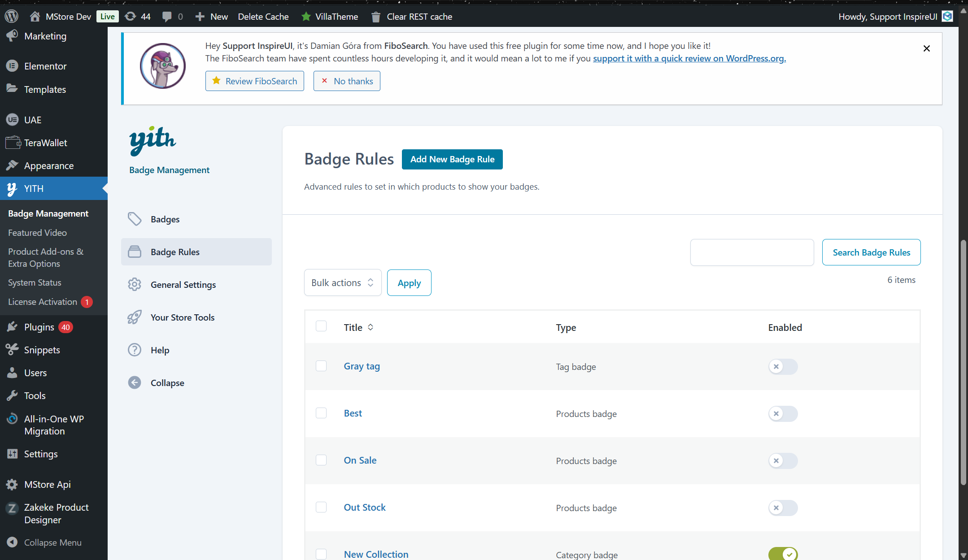The height and width of the screenshot is (560, 968).
Task: Click the Add New Badge Rule button
Action: point(452,159)
